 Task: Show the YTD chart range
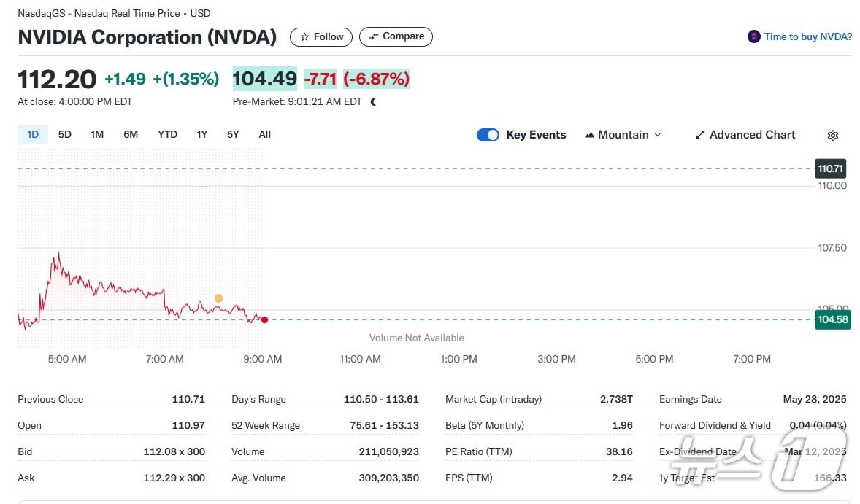tap(167, 134)
